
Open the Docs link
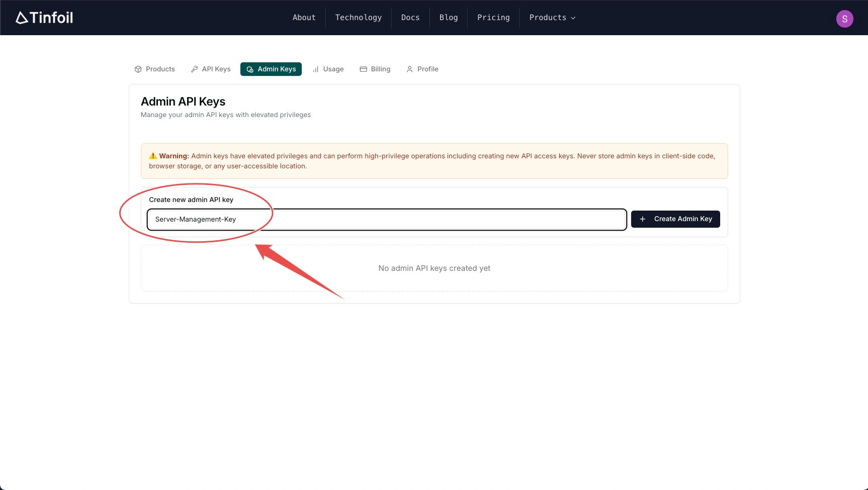point(410,18)
